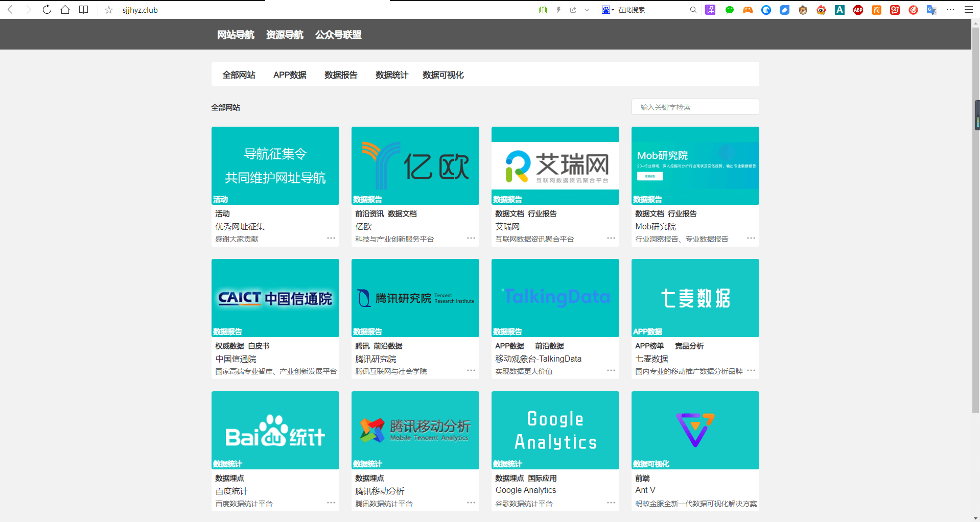Click the lightning speed mode icon
The height and width of the screenshot is (522, 980).
tap(558, 10)
